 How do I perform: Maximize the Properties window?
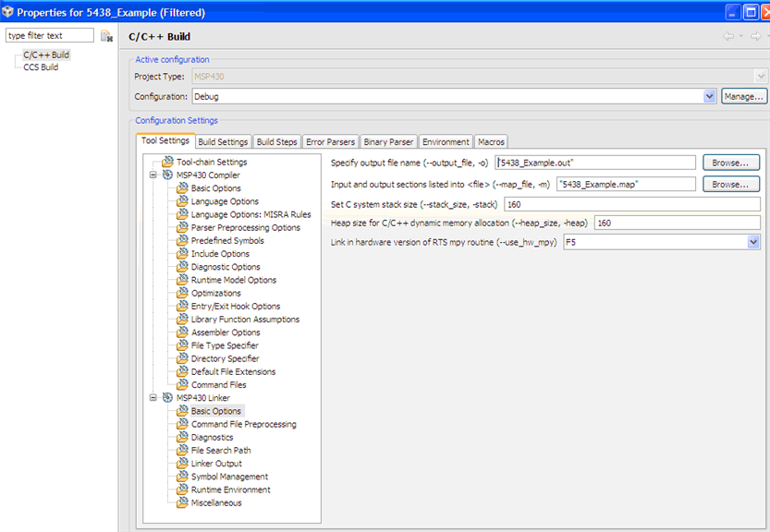pyautogui.click(x=751, y=12)
